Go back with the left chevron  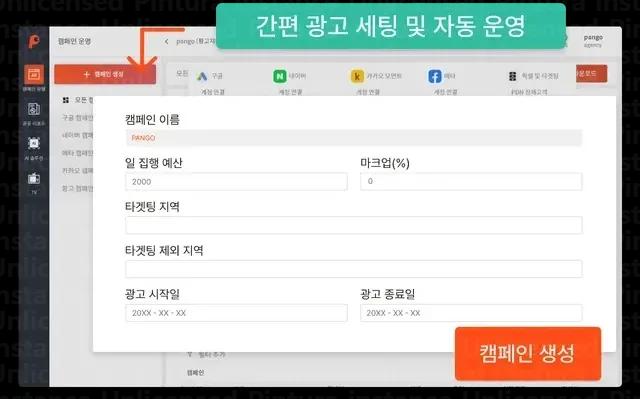pyautogui.click(x=167, y=42)
